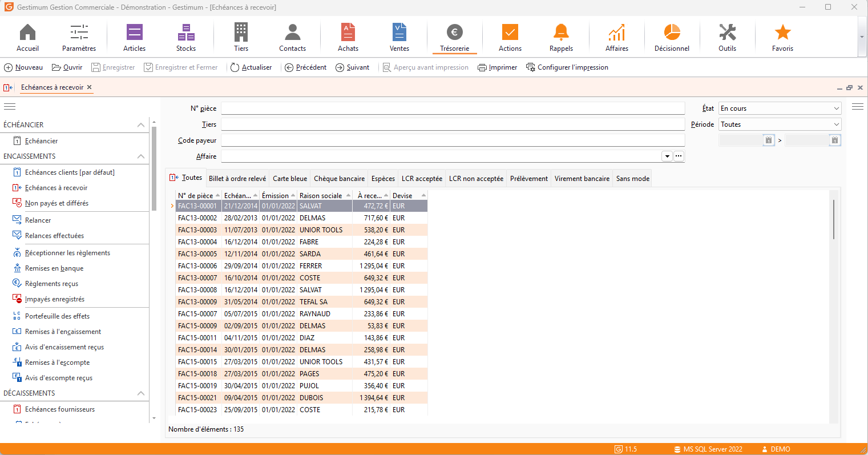Image resolution: width=868 pixels, height=455 pixels.
Task: Click the Code payeur input field
Action: pos(453,140)
